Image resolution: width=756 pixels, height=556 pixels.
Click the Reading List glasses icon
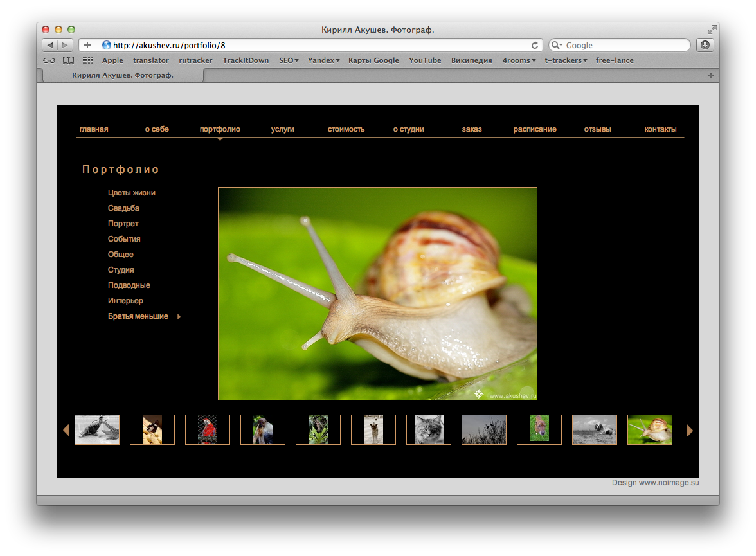click(50, 60)
